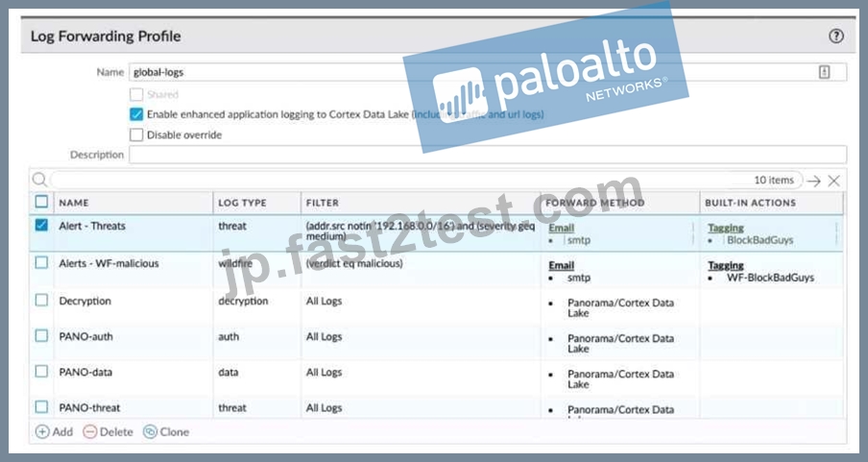Viewport: 868px width, 462px height.
Task: Open the Alert - Threats entry name
Action: coord(92,226)
